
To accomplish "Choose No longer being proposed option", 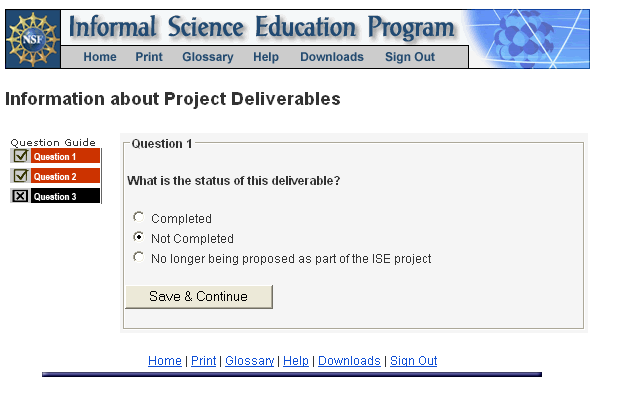I will 139,258.
